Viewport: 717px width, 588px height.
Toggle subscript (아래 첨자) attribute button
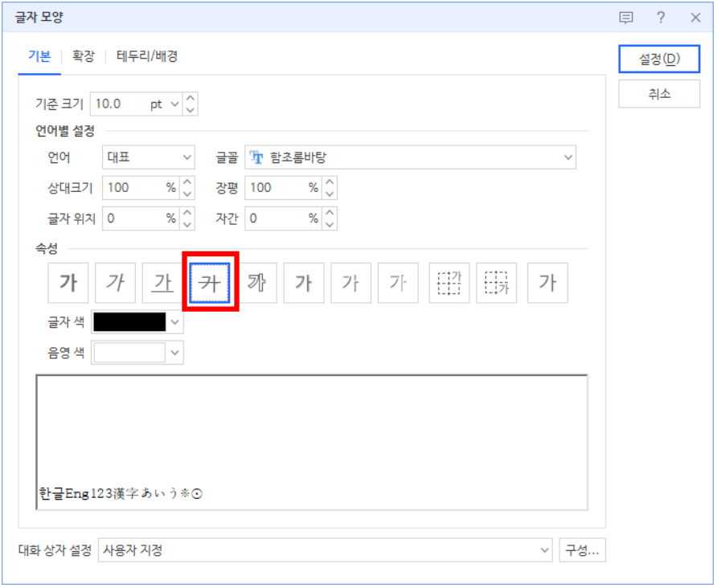tap(496, 283)
